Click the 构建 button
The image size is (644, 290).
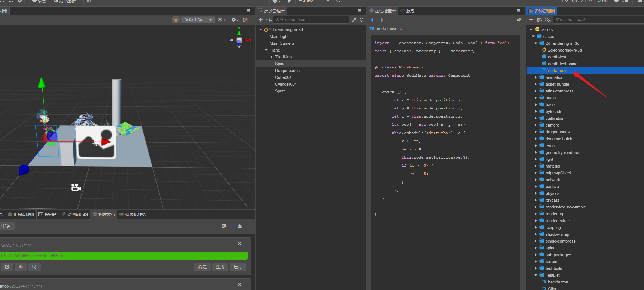coord(202,267)
